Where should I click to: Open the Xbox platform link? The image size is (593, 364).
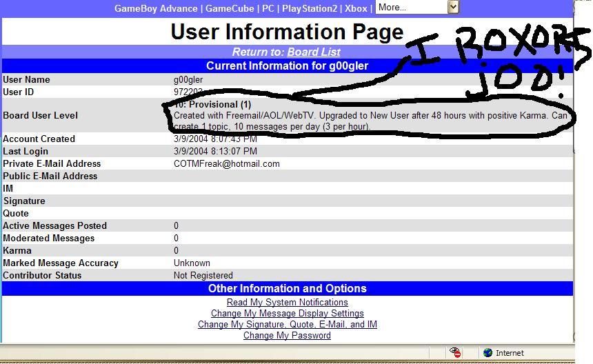356,8
